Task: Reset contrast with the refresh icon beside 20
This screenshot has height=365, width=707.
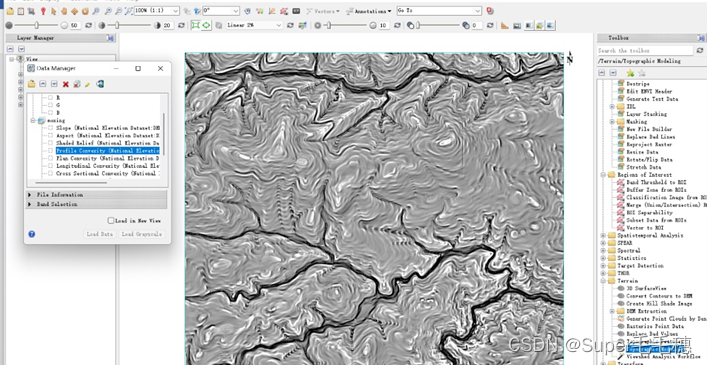Action: pos(181,25)
